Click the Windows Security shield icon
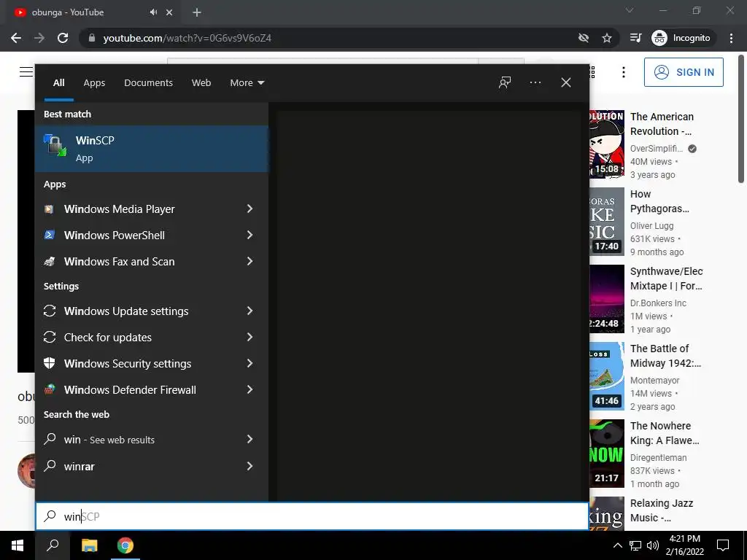 tap(50, 363)
